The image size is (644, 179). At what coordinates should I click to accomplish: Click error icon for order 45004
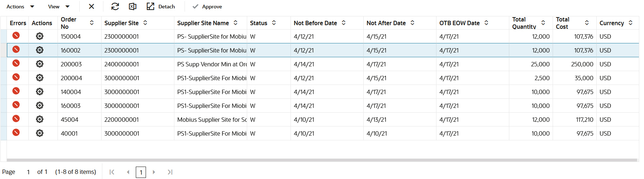(16, 119)
